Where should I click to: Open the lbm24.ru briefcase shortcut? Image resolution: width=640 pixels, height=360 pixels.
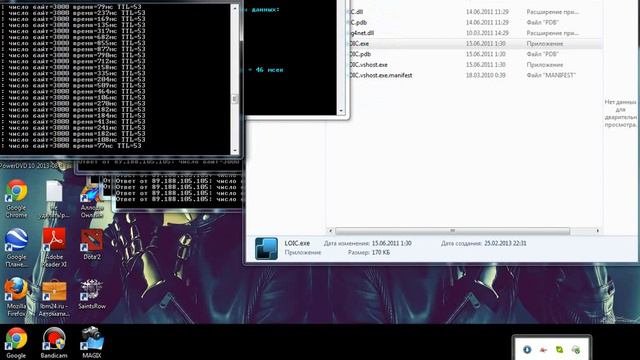(x=54, y=298)
